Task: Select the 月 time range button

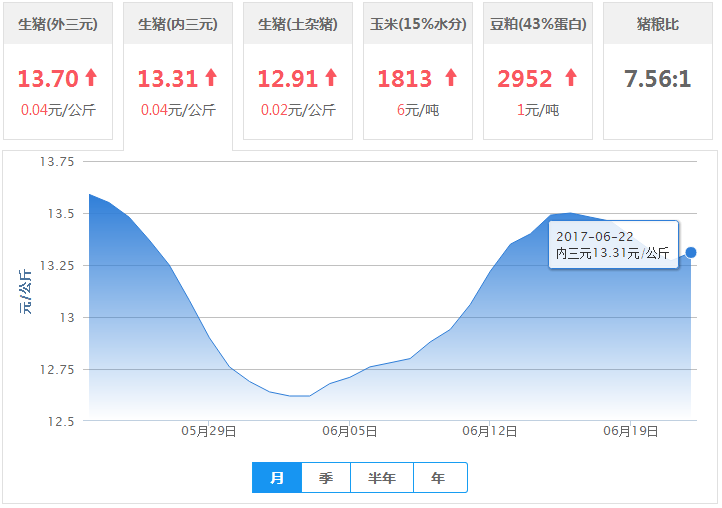Action: point(277,478)
